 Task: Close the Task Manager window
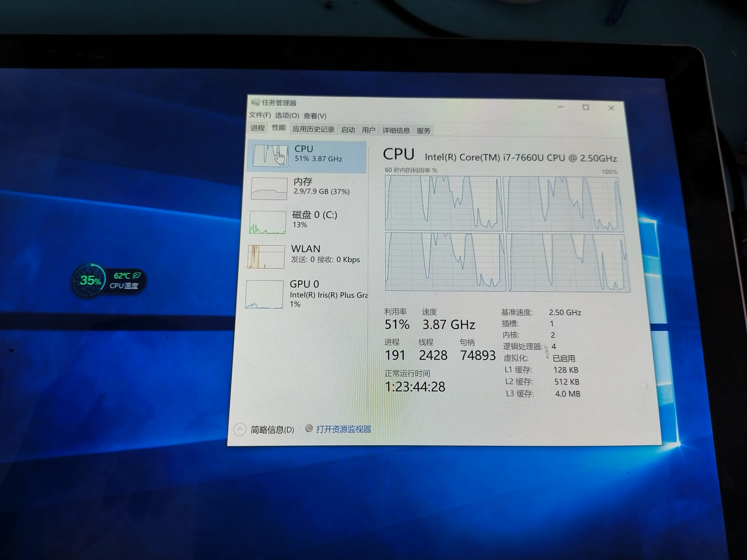[x=611, y=108]
